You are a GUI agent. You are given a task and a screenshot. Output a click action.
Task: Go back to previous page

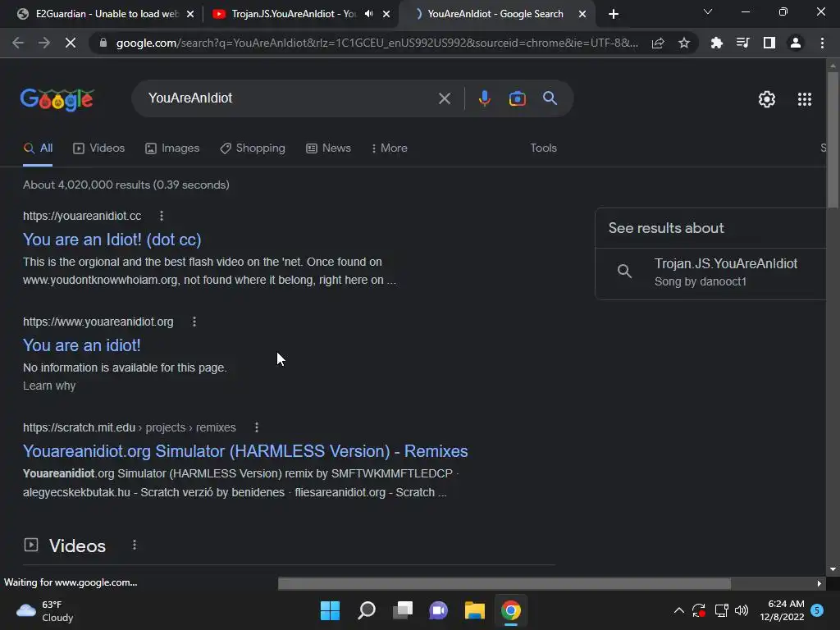[x=18, y=43]
